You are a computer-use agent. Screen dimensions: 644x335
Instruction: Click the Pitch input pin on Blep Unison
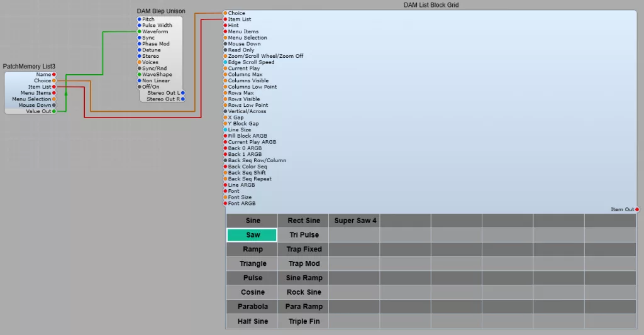click(x=140, y=19)
